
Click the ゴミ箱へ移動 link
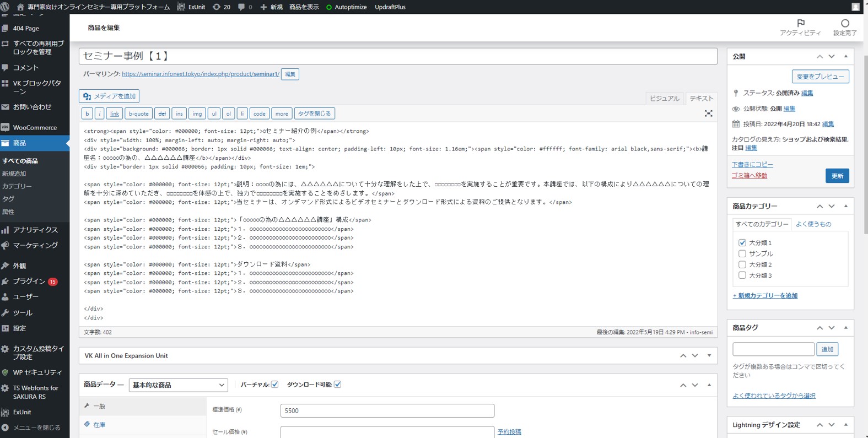coord(749,176)
